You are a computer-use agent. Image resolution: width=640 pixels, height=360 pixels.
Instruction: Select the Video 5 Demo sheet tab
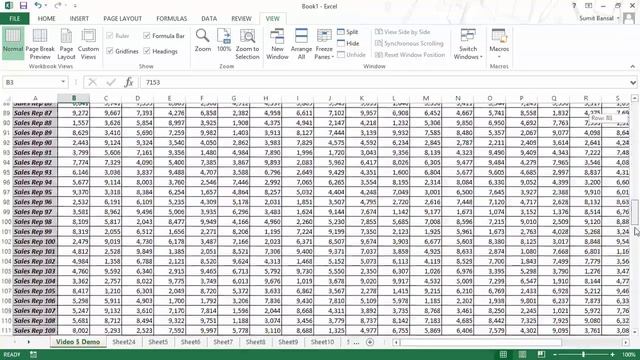tap(78, 342)
